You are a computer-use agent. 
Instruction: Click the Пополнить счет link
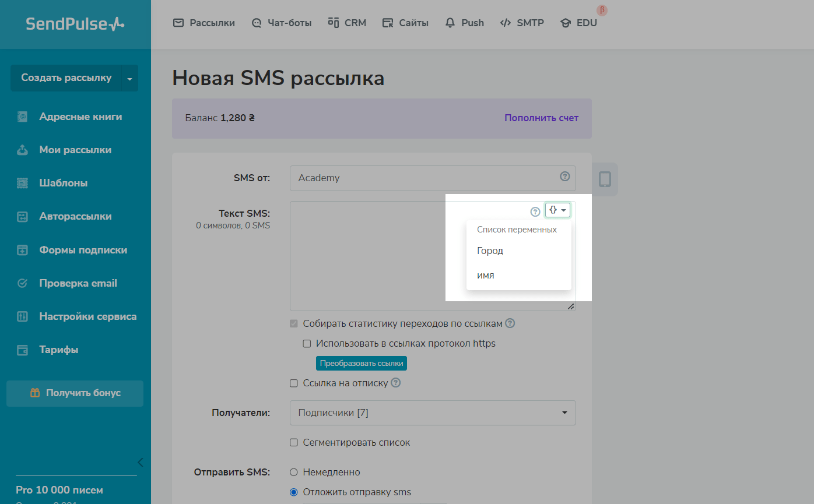541,118
